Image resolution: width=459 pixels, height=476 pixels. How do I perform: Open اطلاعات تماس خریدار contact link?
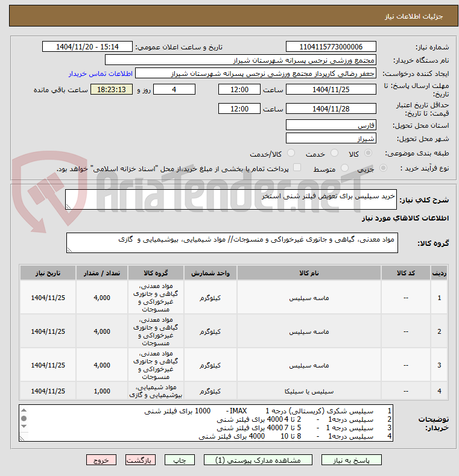tap(100, 74)
